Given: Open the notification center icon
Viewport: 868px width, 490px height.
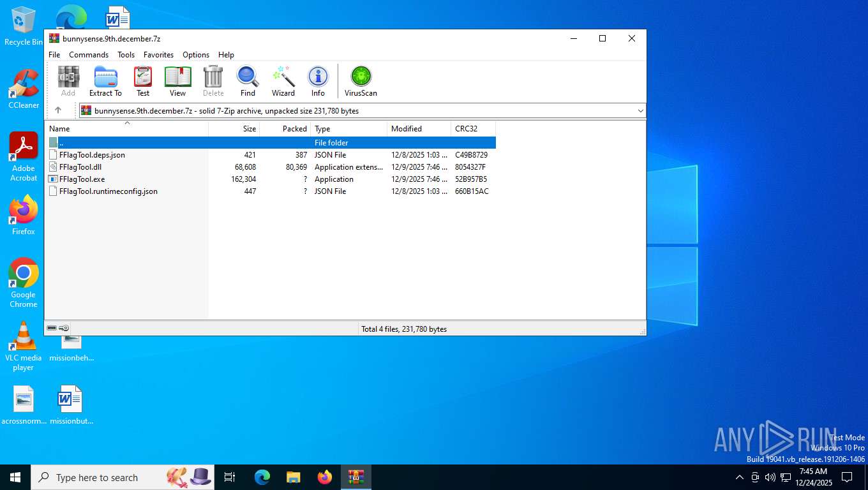Looking at the screenshot, I should (847, 477).
